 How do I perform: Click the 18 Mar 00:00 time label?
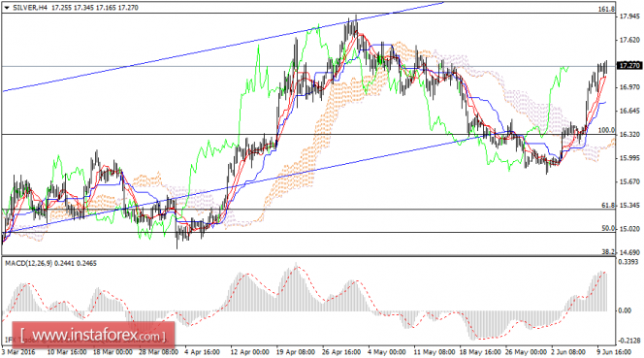click(x=113, y=352)
